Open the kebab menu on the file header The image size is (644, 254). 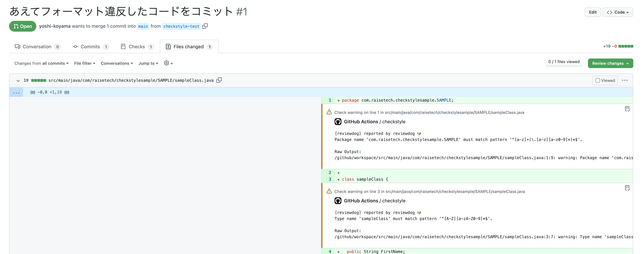625,80
